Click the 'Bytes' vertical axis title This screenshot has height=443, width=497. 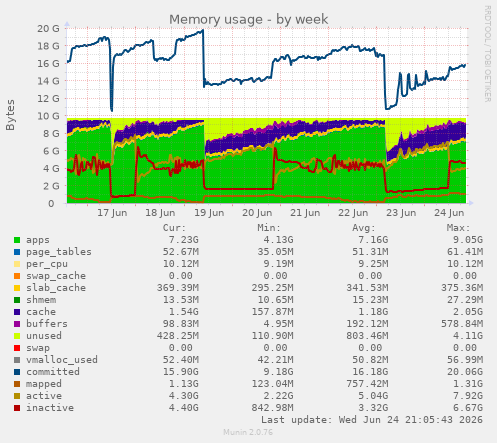click(10, 115)
